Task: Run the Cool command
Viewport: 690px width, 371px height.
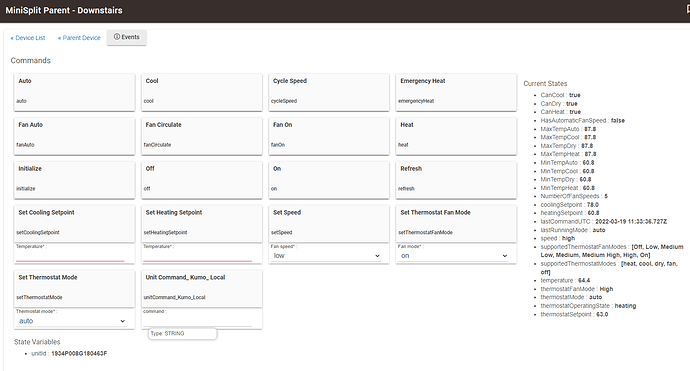Action: [x=202, y=92]
